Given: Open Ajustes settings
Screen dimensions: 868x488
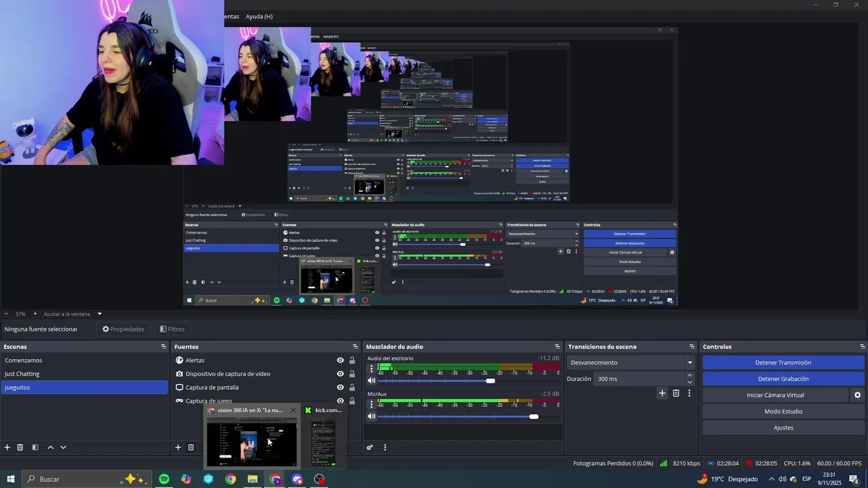Looking at the screenshot, I should 783,428.
